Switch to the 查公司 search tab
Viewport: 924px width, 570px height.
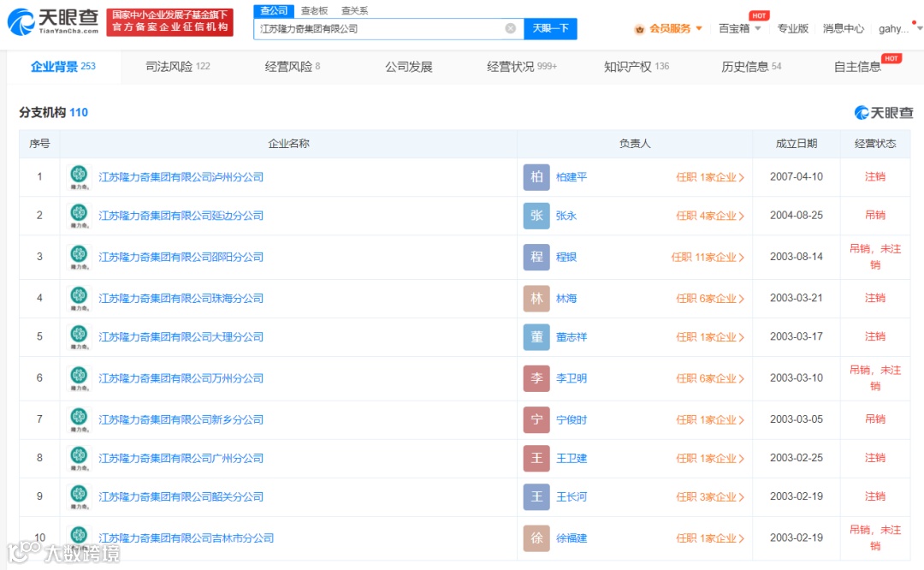click(x=274, y=10)
